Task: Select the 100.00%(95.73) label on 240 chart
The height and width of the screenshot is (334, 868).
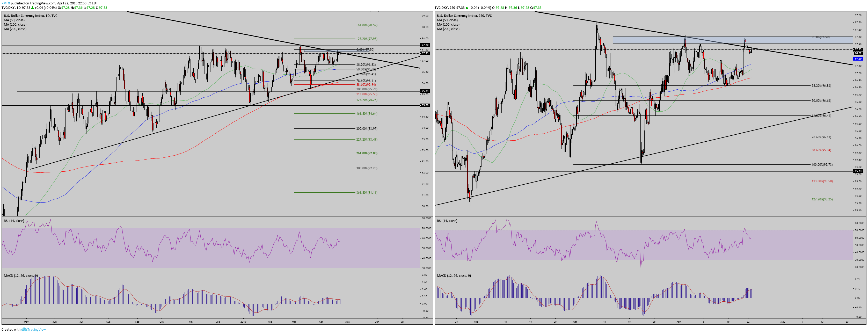Action: [x=822, y=164]
